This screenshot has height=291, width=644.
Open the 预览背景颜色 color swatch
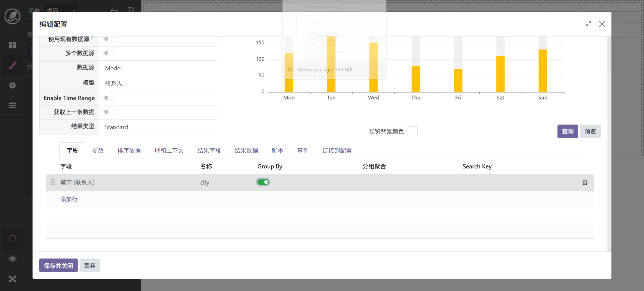[412, 132]
